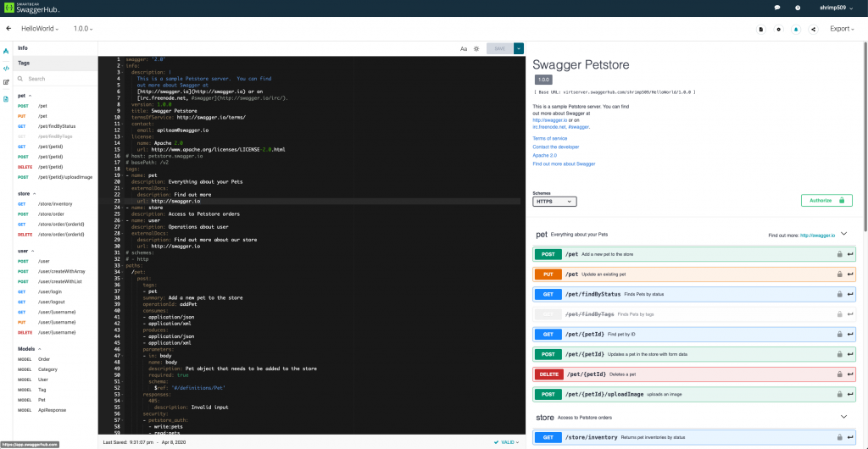
Task: Open the HelloWorld API name dropdown
Action: click(40, 29)
